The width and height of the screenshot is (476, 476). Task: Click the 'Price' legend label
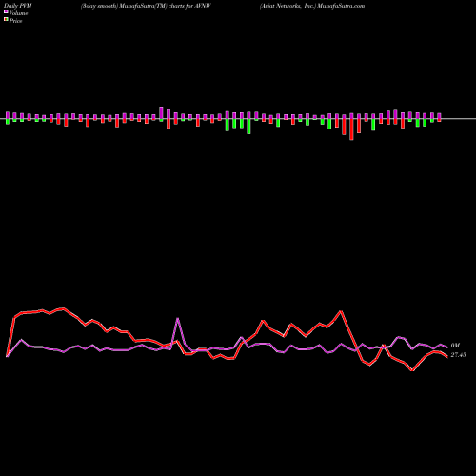15,21
